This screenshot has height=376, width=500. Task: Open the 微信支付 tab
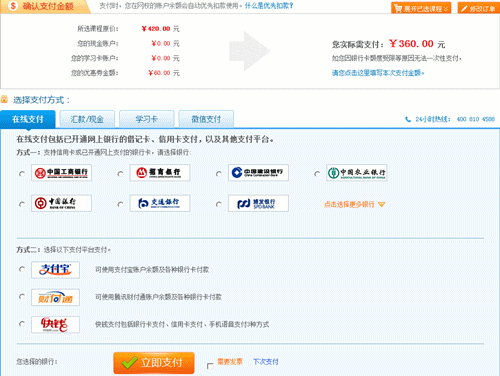[206, 119]
